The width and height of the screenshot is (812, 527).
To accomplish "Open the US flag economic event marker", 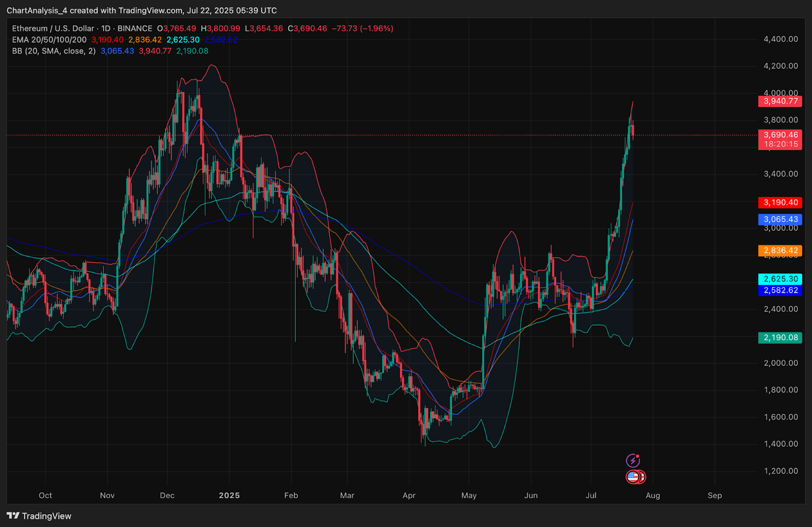I will click(x=632, y=477).
